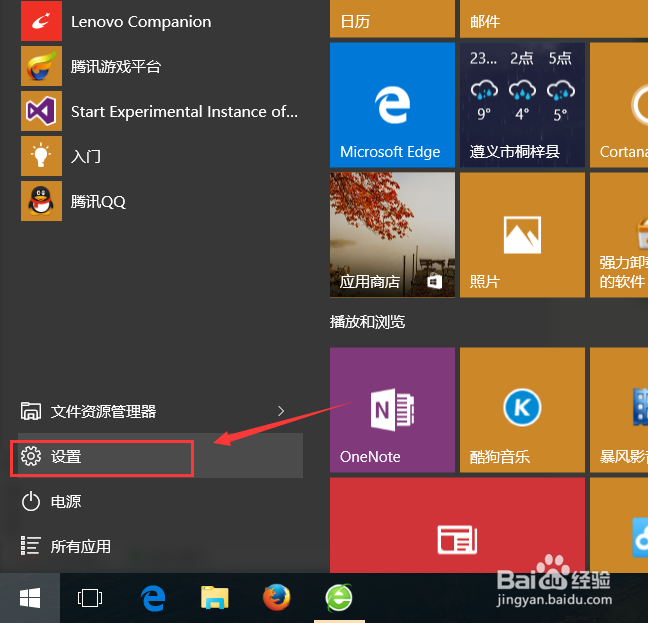Click the 腾讯QQ label text
Viewport: 648px width, 623px height.
98,202
